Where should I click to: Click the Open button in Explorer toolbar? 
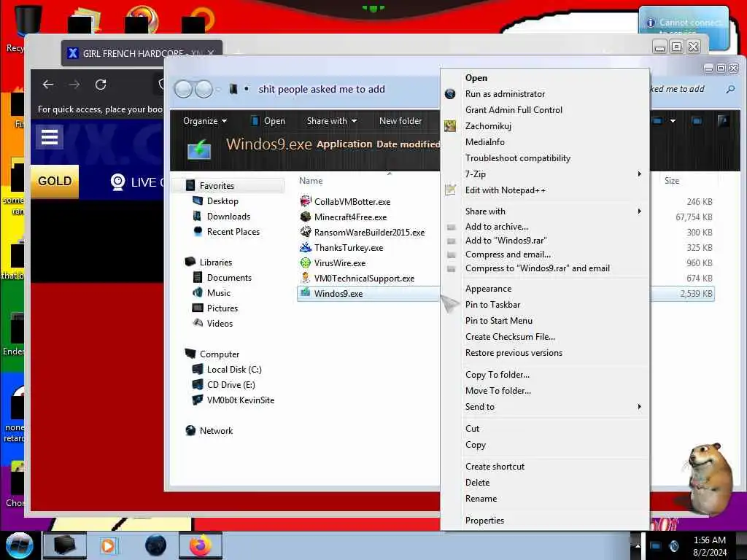[268, 121]
